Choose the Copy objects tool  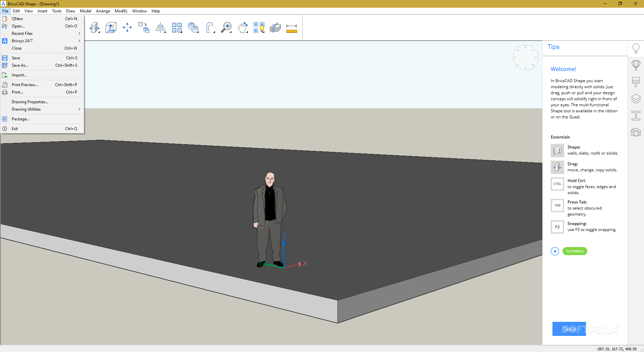tap(144, 27)
